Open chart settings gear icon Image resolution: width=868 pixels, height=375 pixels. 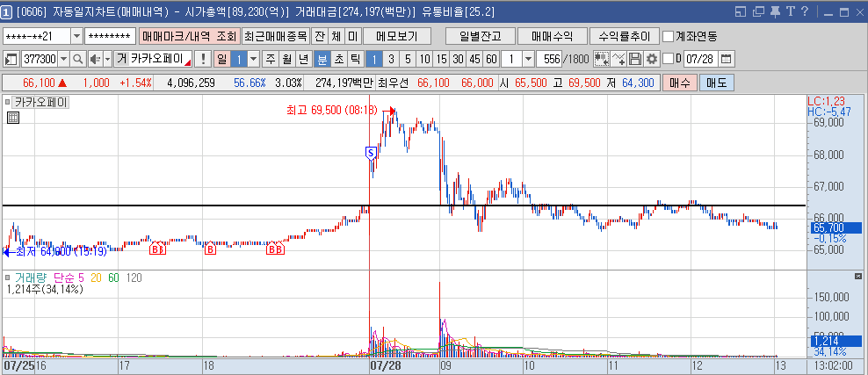coord(652,59)
